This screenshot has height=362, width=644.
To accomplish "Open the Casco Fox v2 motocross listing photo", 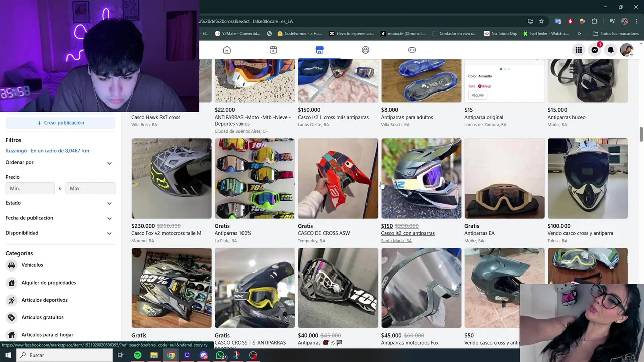I will [172, 178].
